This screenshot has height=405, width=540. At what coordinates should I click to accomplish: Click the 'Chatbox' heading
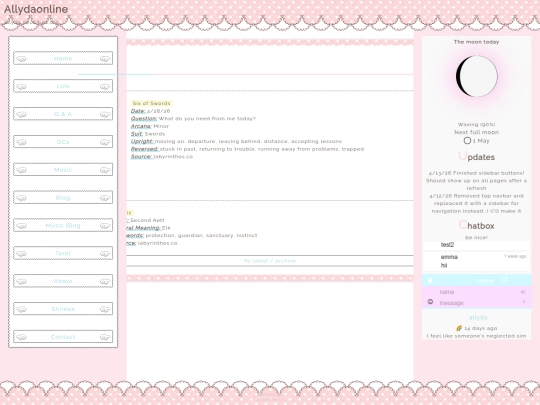pyautogui.click(x=477, y=226)
